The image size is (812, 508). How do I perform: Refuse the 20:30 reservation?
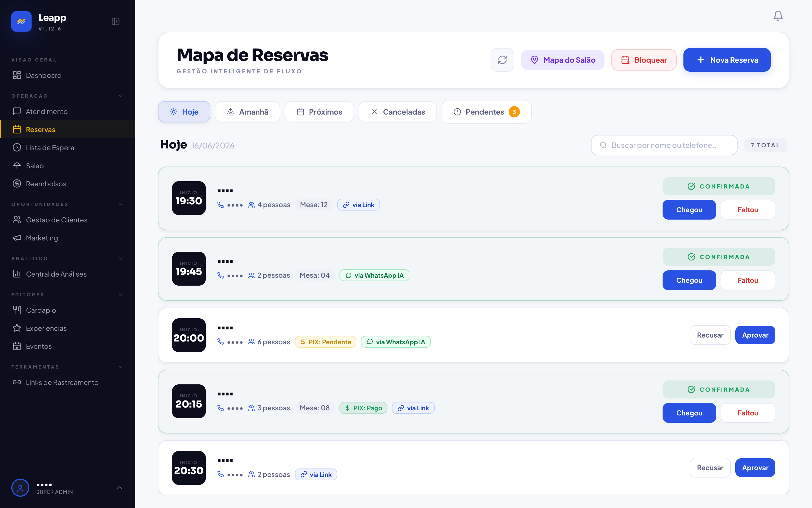click(710, 468)
